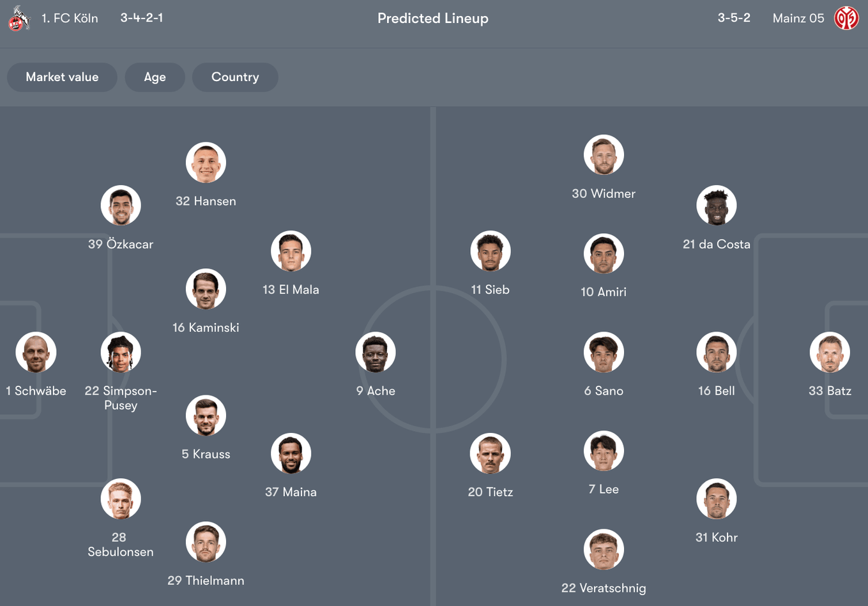
Task: Click the Mainz 05 club logo
Action: pos(846,19)
